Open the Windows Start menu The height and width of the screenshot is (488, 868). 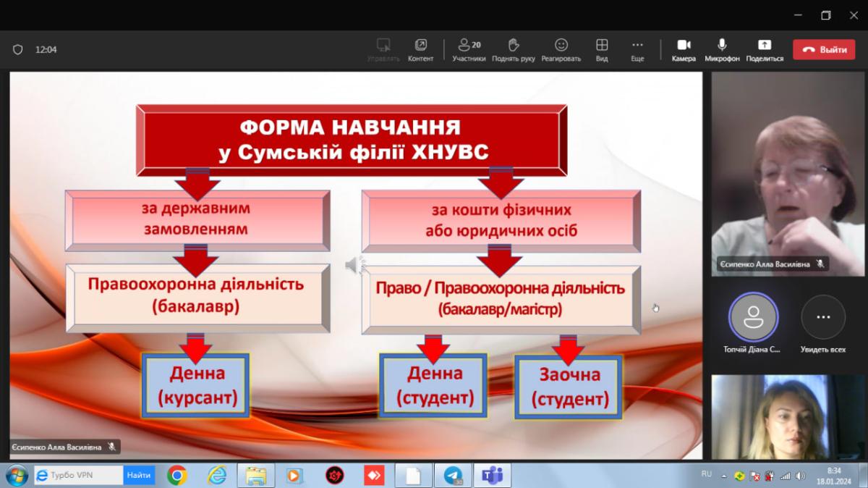[x=15, y=475]
